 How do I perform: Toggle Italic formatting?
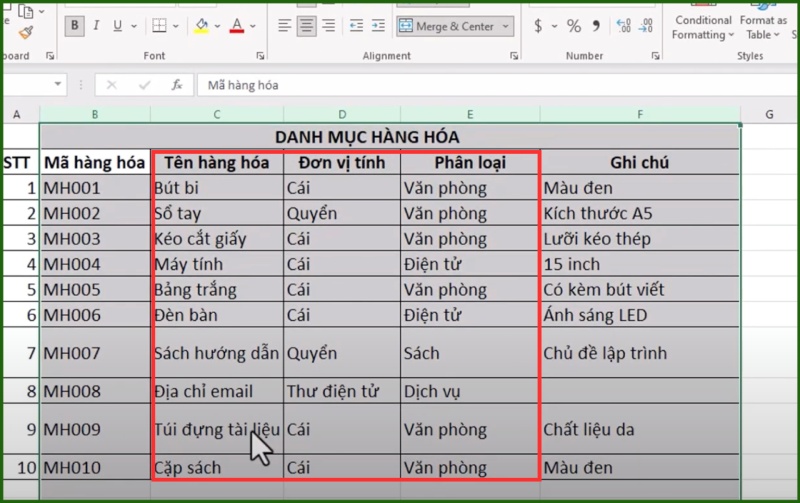[x=96, y=26]
